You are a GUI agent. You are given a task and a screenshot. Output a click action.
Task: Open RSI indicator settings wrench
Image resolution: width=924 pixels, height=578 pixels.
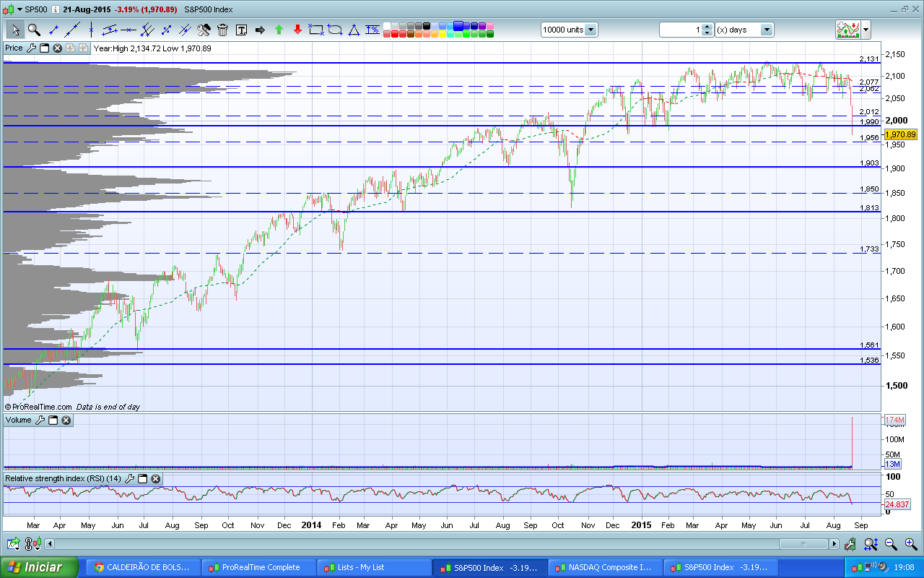[129, 478]
